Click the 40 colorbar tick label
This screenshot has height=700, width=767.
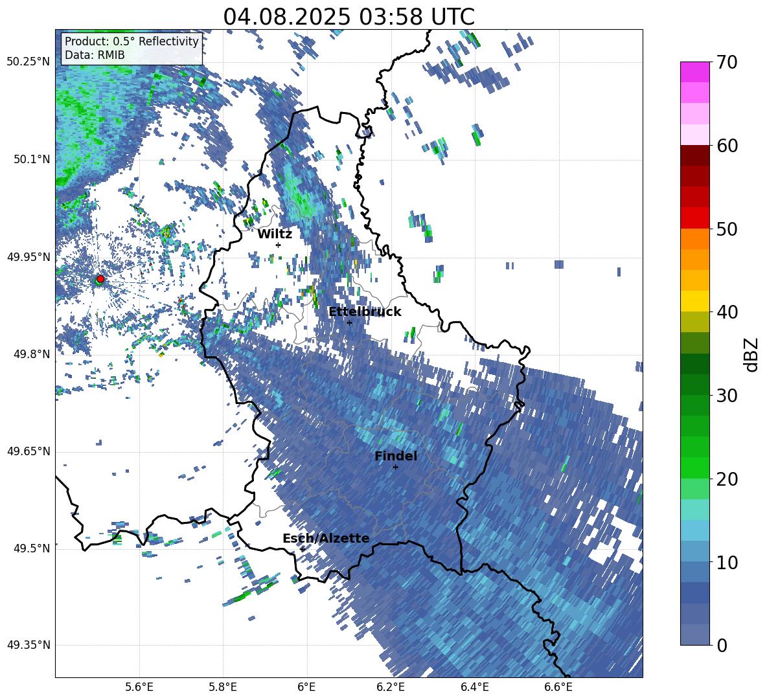click(727, 312)
